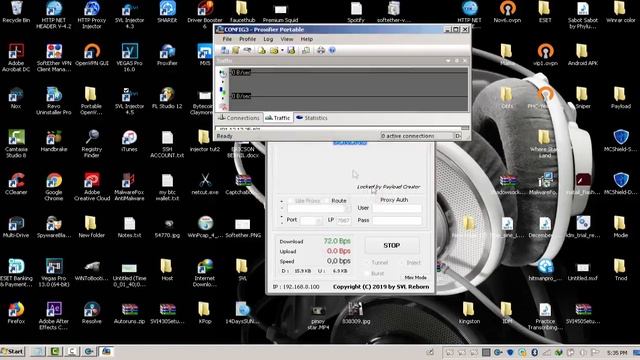Viewport: 640px width, 360px height.
Task: Click the taskbar clock showing 5:35 PM
Action: coord(617,352)
